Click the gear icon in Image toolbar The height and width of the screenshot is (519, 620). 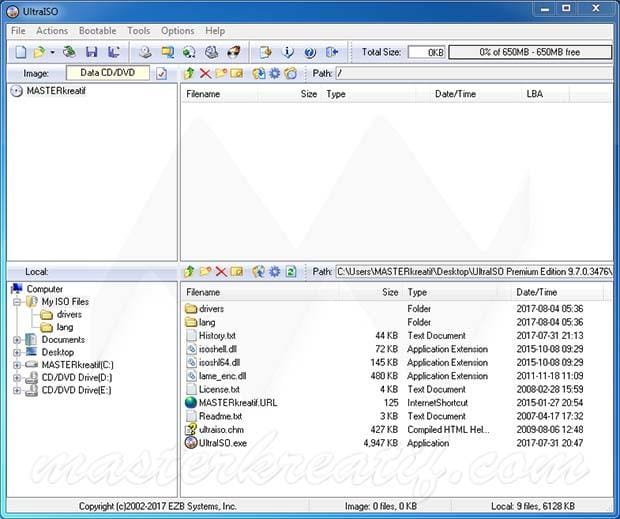pyautogui.click(x=274, y=73)
